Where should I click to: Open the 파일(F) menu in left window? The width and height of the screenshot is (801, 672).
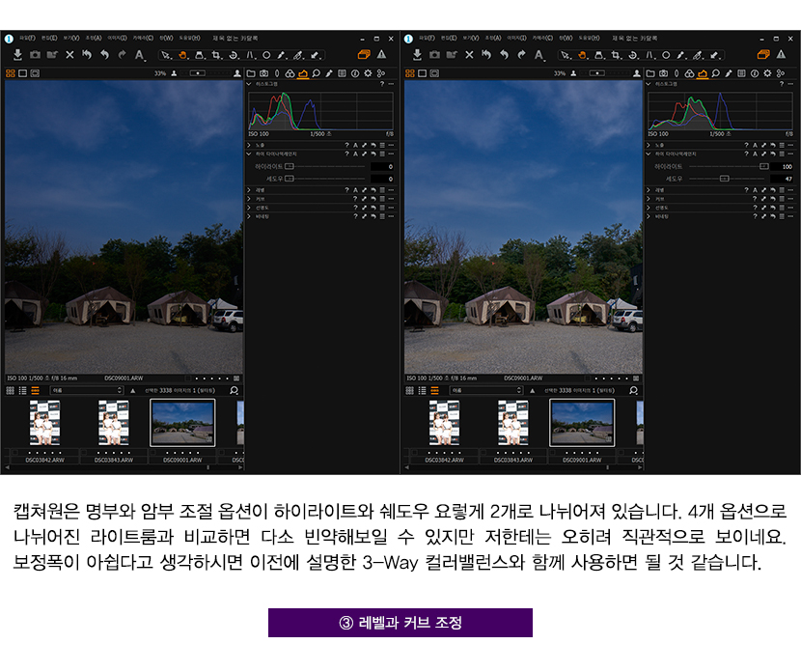[25, 38]
